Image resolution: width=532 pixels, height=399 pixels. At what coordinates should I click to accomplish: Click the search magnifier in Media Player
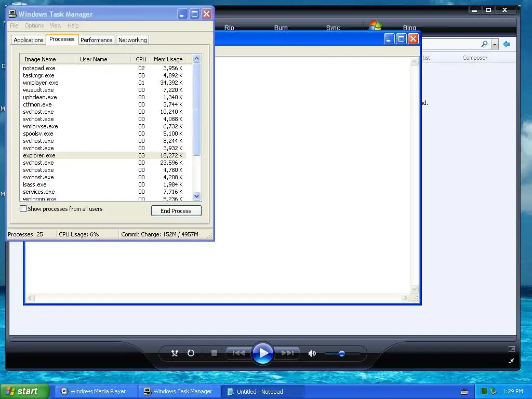pyautogui.click(x=485, y=44)
